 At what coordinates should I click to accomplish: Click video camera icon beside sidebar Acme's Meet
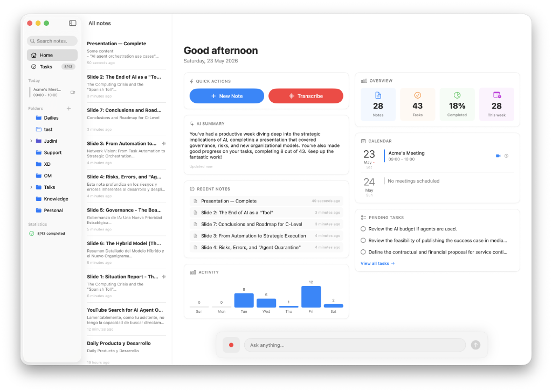(x=73, y=92)
